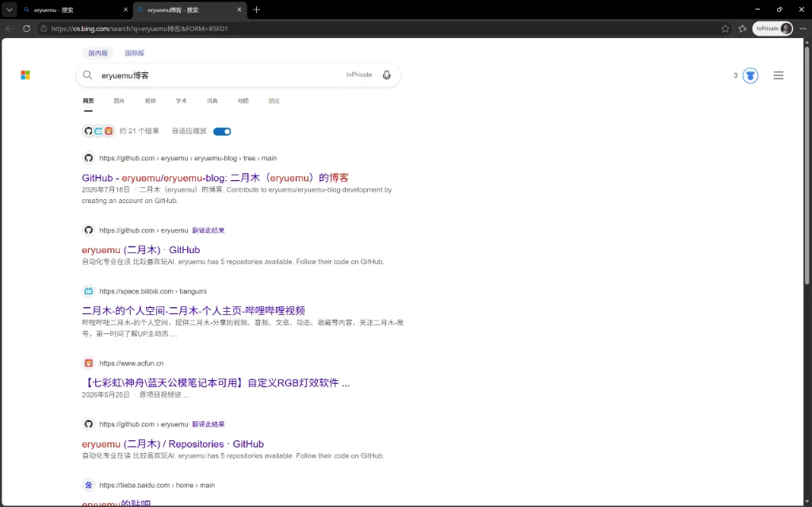Viewport: 812px width, 507px height.
Task: Switch to the 国内版 tab
Action: pyautogui.click(x=98, y=53)
